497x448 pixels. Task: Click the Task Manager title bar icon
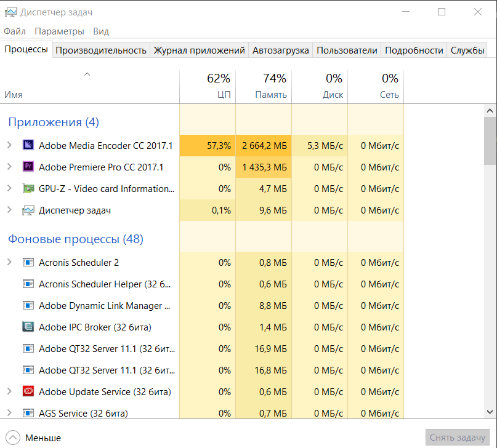click(10, 12)
